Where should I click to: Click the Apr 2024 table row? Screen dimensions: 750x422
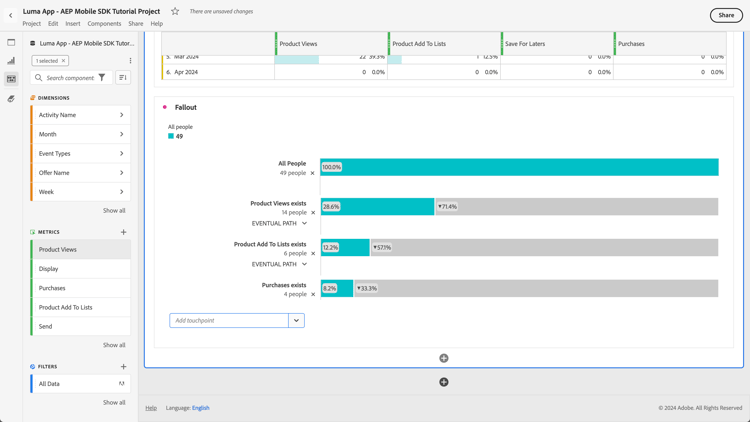pyautogui.click(x=444, y=72)
